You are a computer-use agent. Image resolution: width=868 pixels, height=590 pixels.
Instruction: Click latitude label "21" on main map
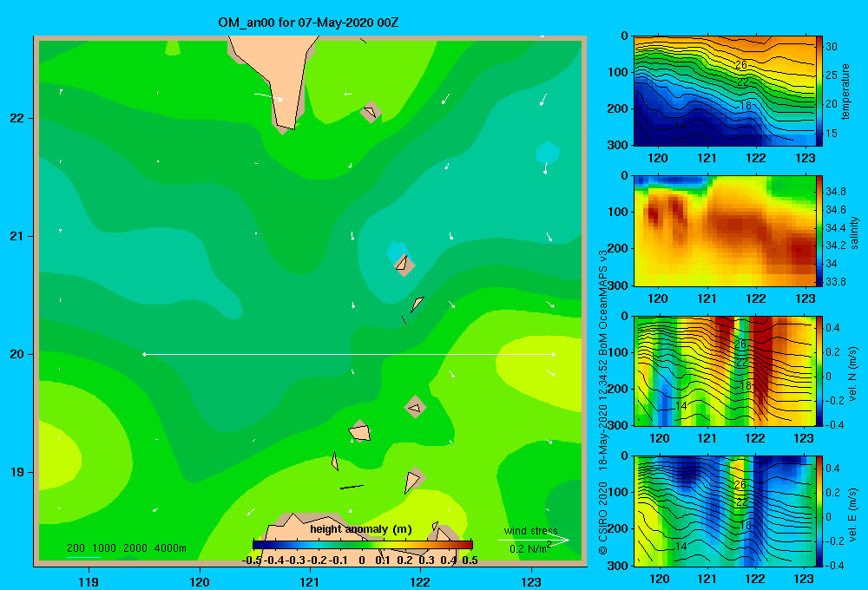(x=17, y=236)
